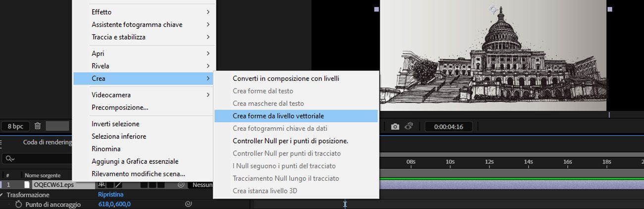Click greyed I Null seguono i punti del tracciato
Viewport: 644px width, 209px height.
[296, 166]
